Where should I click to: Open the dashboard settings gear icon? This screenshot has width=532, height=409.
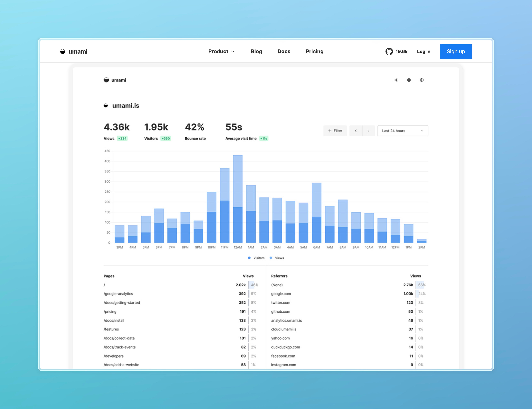tap(422, 80)
